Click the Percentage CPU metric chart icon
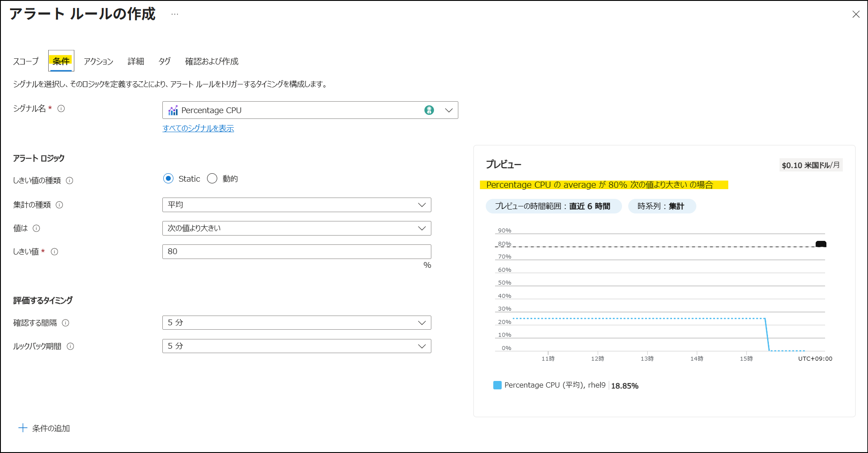 (x=173, y=110)
